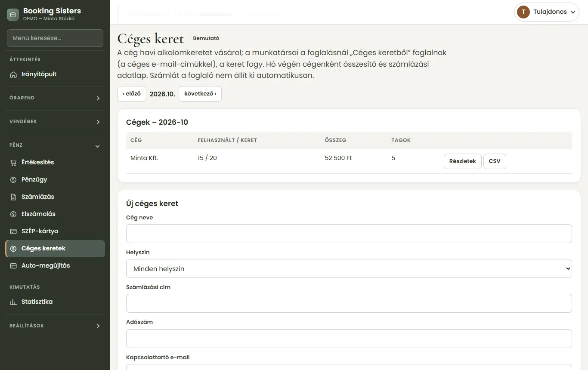Go to previous month with előző
Image resolution: width=588 pixels, height=370 pixels.
(x=132, y=94)
